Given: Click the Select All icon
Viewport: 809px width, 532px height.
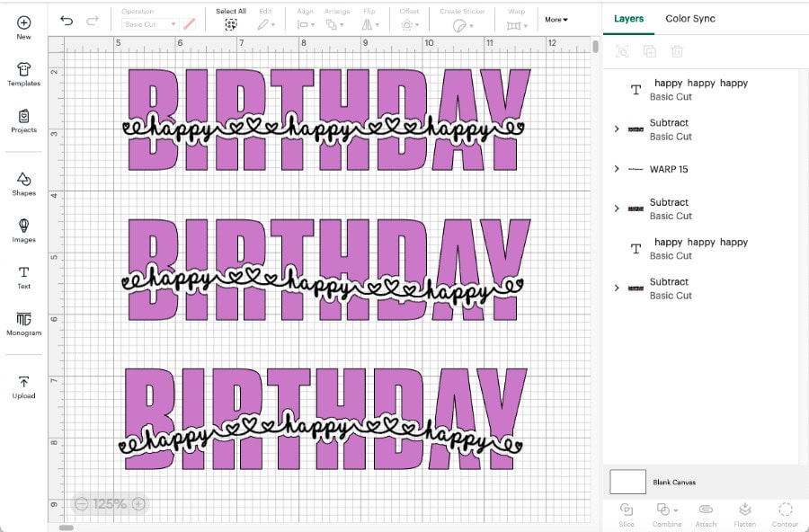Looking at the screenshot, I should pyautogui.click(x=231, y=24).
